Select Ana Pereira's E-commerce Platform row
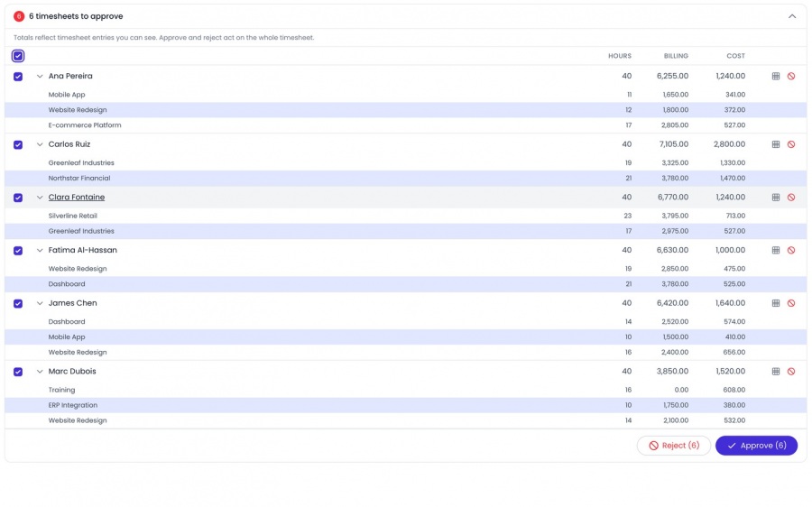Screen dimensions: 812x507 (x=405, y=125)
